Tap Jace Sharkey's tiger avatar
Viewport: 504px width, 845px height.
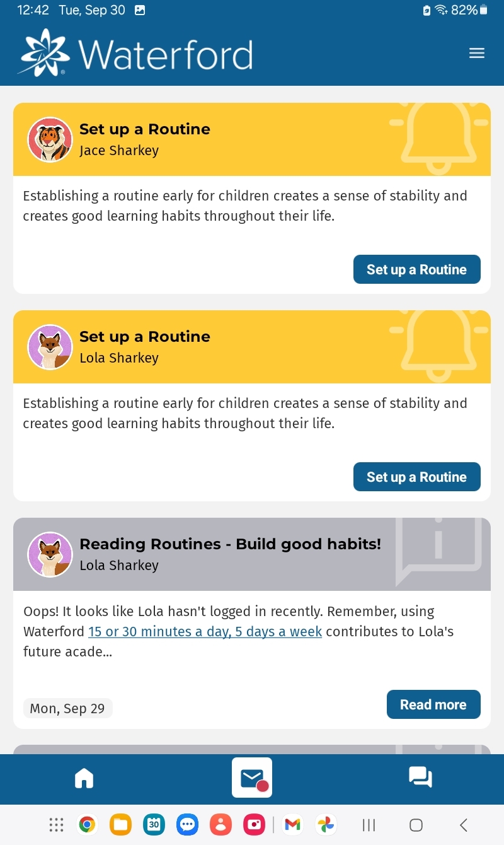pyautogui.click(x=50, y=140)
